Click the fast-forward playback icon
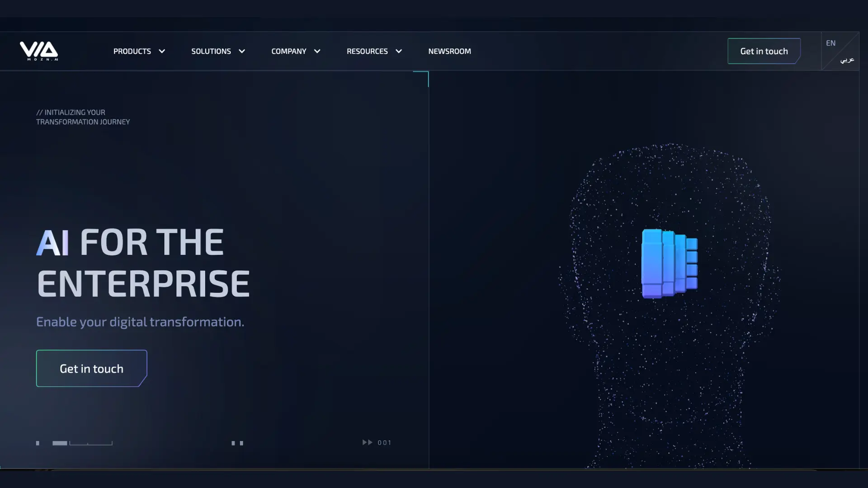This screenshot has width=868, height=488. pyautogui.click(x=367, y=442)
